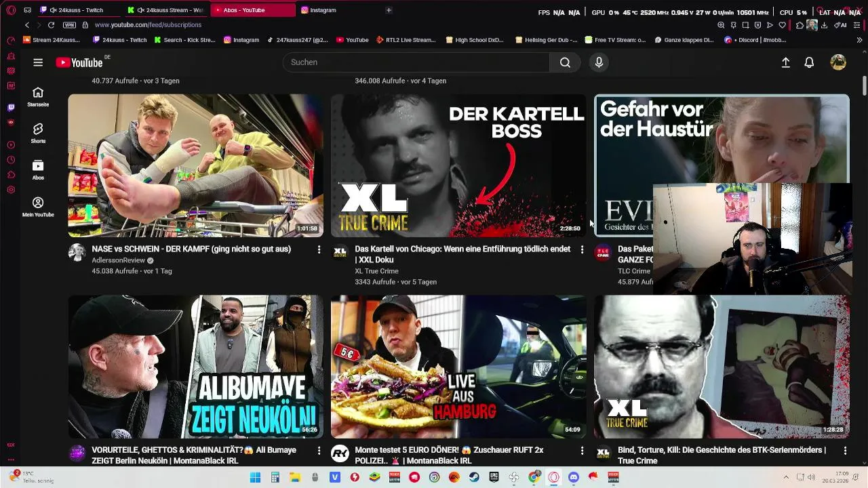868x488 pixels.
Task: Open a new browser tab with plus
Action: pos(389,10)
